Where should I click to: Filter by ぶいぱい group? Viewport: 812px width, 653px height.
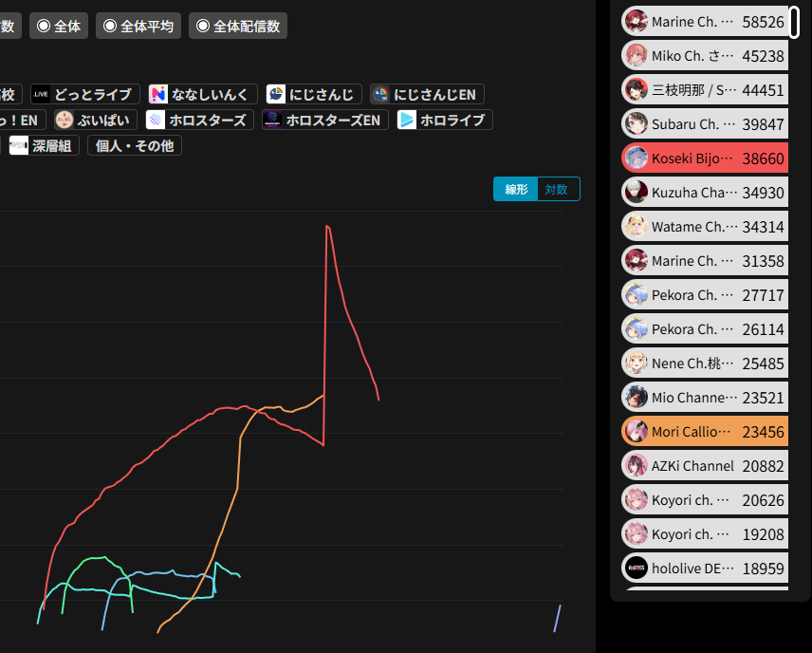tap(96, 120)
